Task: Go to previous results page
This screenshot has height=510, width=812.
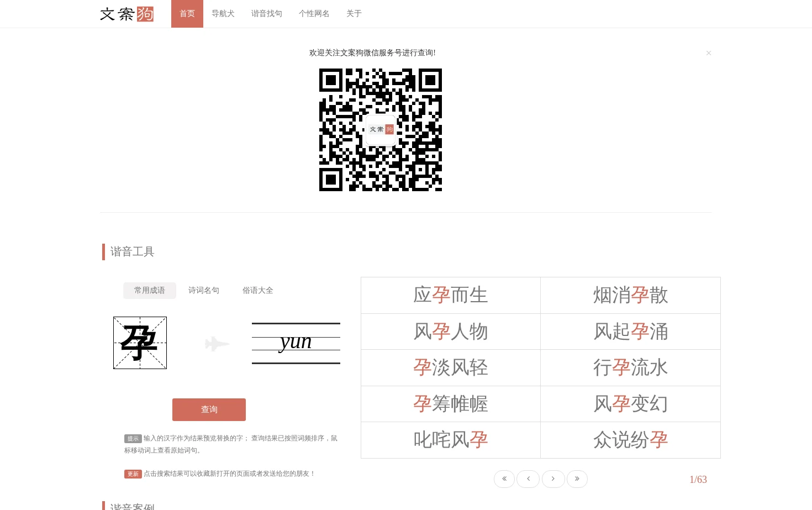Action: 528,479
